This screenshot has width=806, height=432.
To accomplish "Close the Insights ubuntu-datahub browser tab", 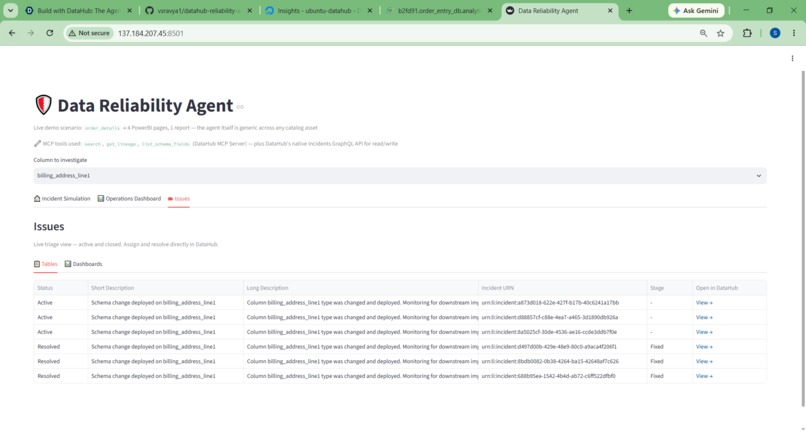I will 370,10.
